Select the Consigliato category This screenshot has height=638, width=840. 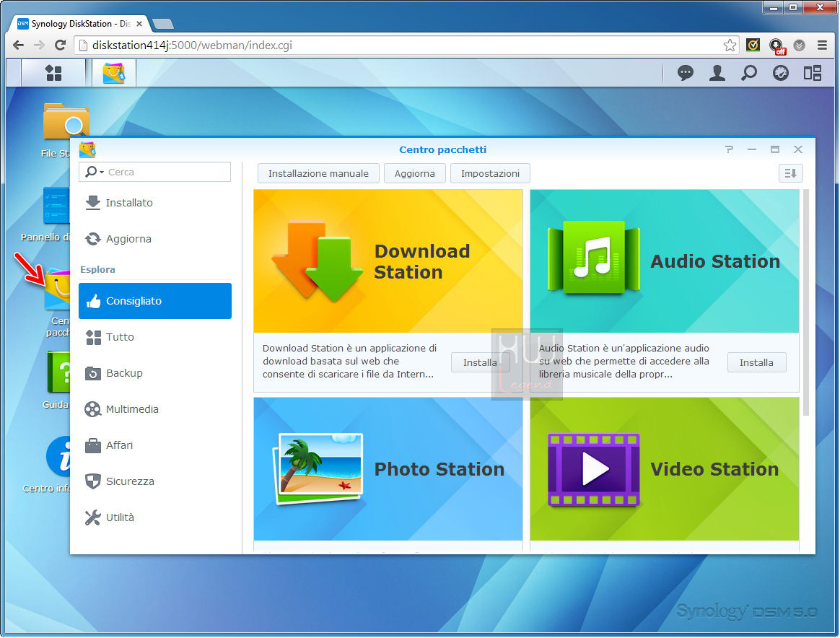[155, 301]
